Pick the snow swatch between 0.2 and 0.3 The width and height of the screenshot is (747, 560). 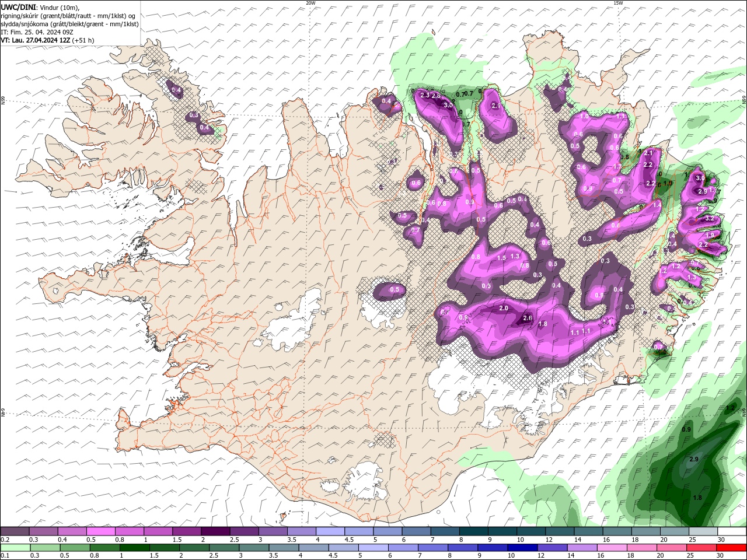point(15,531)
